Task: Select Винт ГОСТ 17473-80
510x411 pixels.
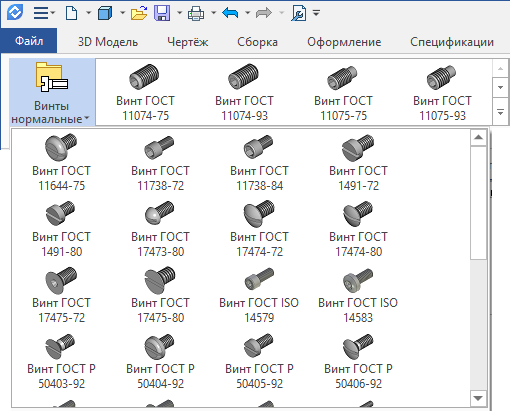Action: [160, 229]
